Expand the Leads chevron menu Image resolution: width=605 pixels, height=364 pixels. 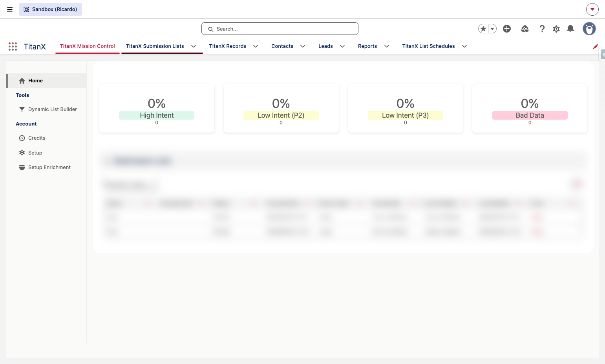pos(342,46)
